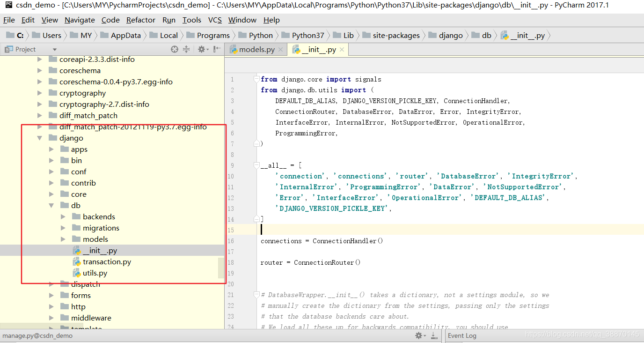Select coreapi-2.3.3.dist-info folder
The width and height of the screenshot is (644, 343).
click(97, 60)
